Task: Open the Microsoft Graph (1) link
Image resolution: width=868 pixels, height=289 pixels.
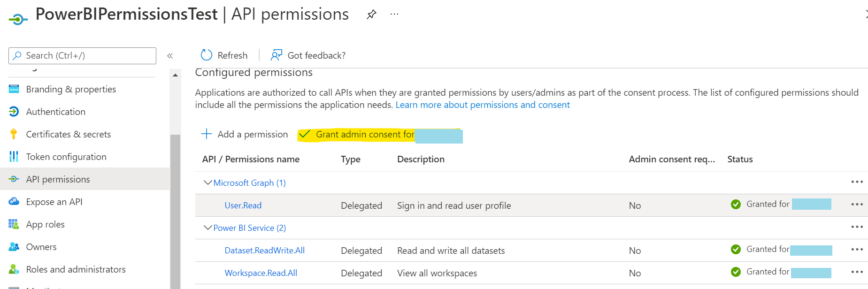Action: pos(249,183)
